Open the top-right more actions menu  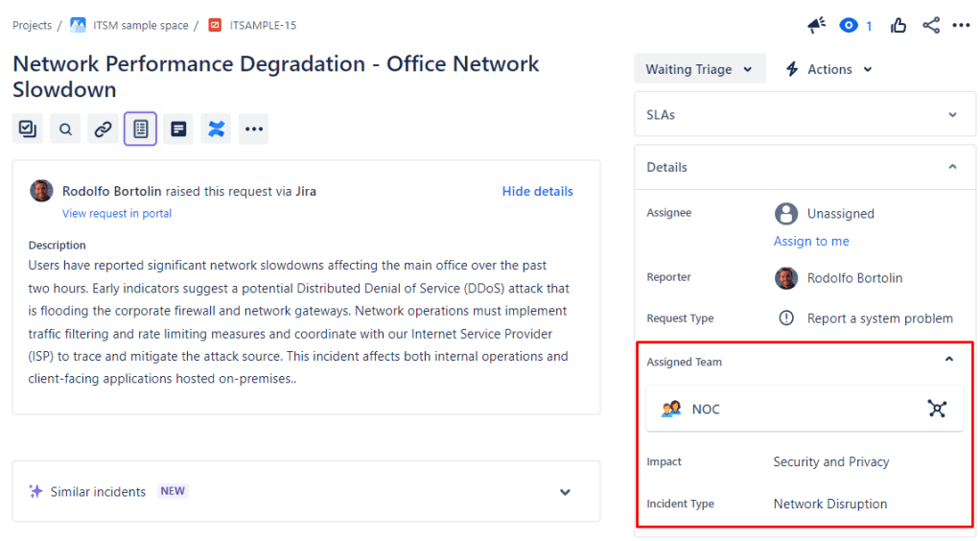(x=961, y=26)
